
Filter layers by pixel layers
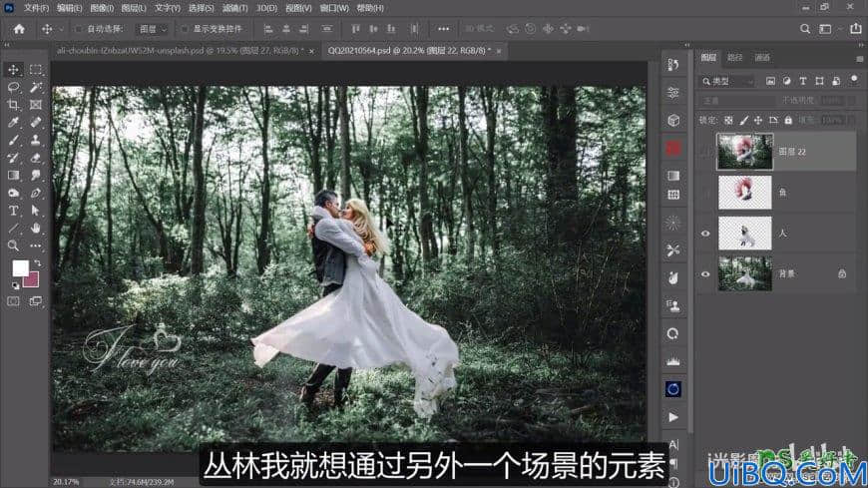(770, 81)
